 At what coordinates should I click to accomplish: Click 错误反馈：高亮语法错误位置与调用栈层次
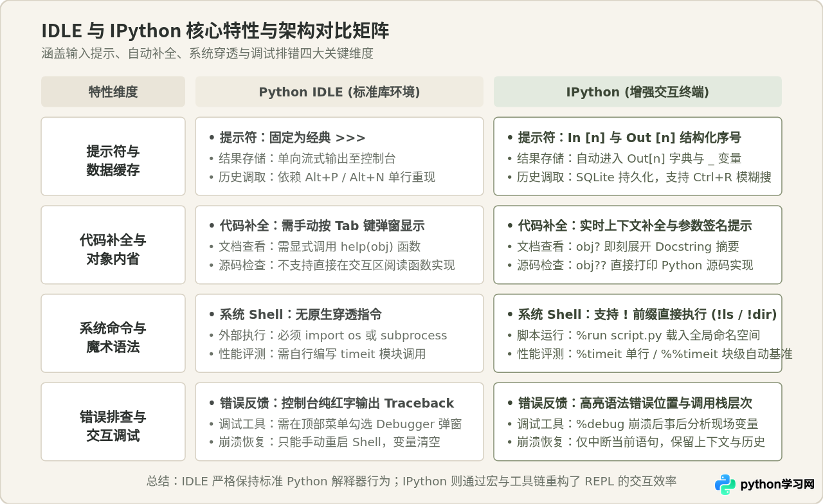pyautogui.click(x=629, y=404)
